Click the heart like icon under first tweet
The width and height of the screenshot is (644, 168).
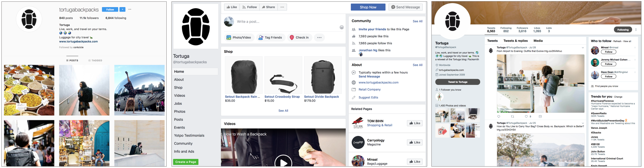[526, 116]
